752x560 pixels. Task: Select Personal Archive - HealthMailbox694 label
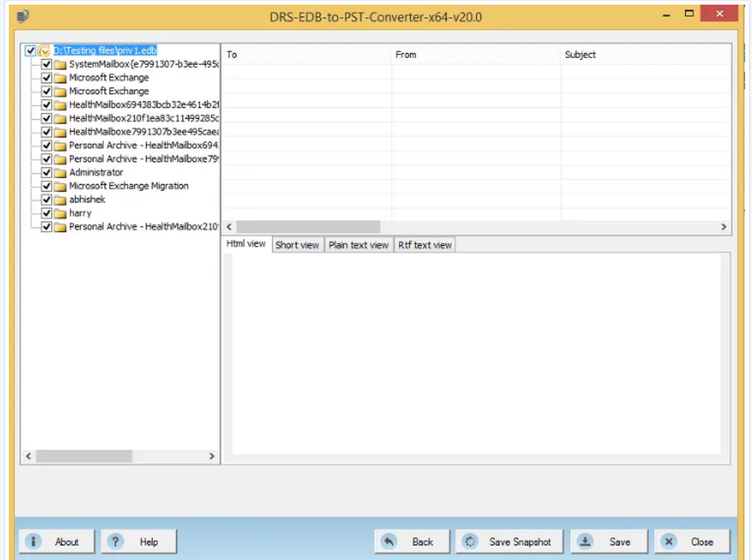(x=144, y=145)
